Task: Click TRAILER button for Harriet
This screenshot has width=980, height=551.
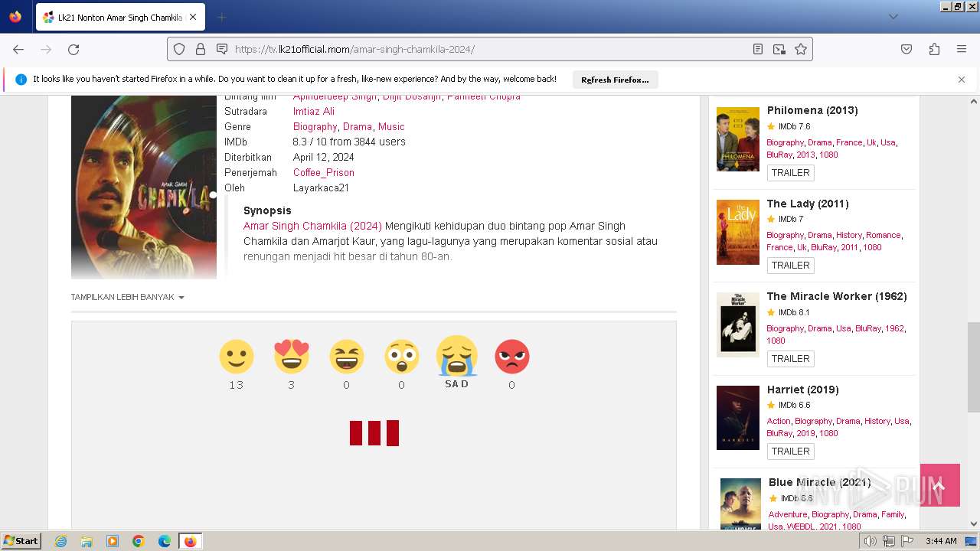Action: coord(791,452)
